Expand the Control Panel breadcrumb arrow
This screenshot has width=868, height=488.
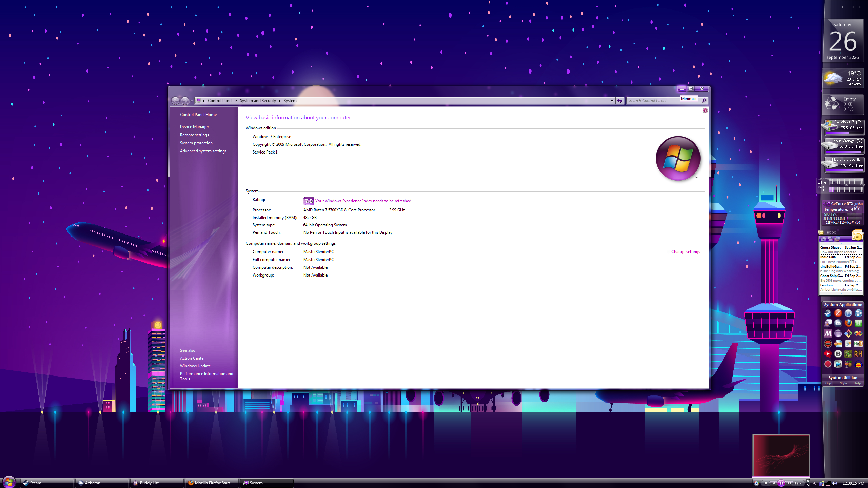(x=236, y=101)
